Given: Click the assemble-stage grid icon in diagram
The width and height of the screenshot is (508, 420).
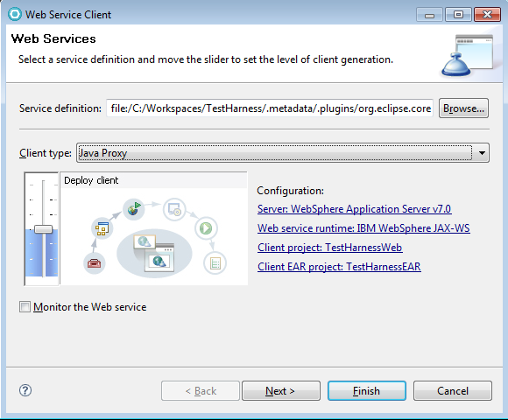Looking at the screenshot, I should (102, 228).
